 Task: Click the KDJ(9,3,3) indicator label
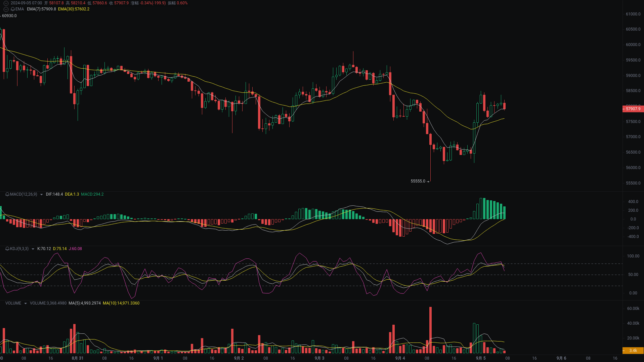19,249
